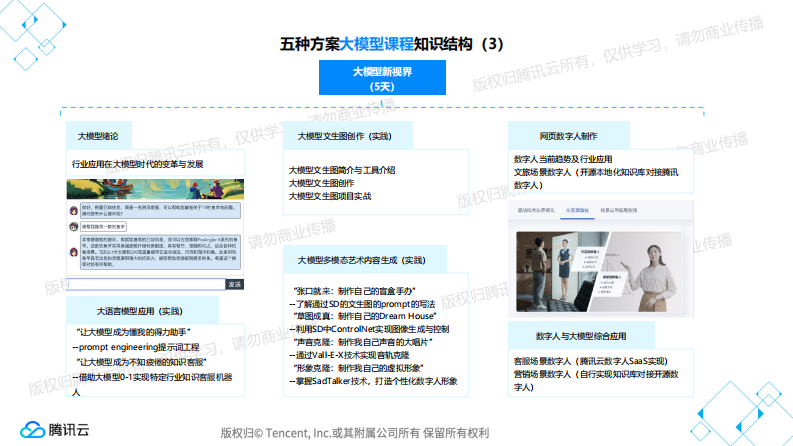The height and width of the screenshot is (446, 793).
Task: Click the line “让大模型成为懂我的得力助手”
Action: point(134,332)
